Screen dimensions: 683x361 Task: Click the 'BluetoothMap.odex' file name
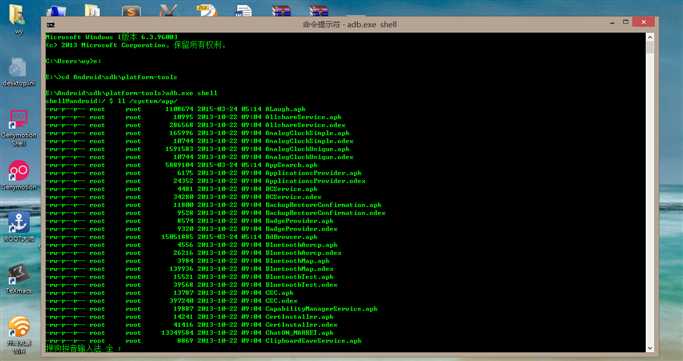pyautogui.click(x=299, y=269)
